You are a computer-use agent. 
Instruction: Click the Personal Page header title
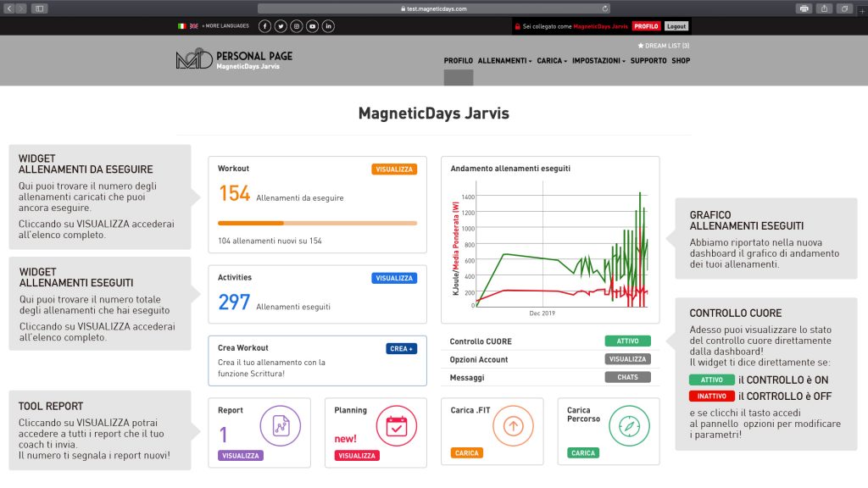click(254, 56)
